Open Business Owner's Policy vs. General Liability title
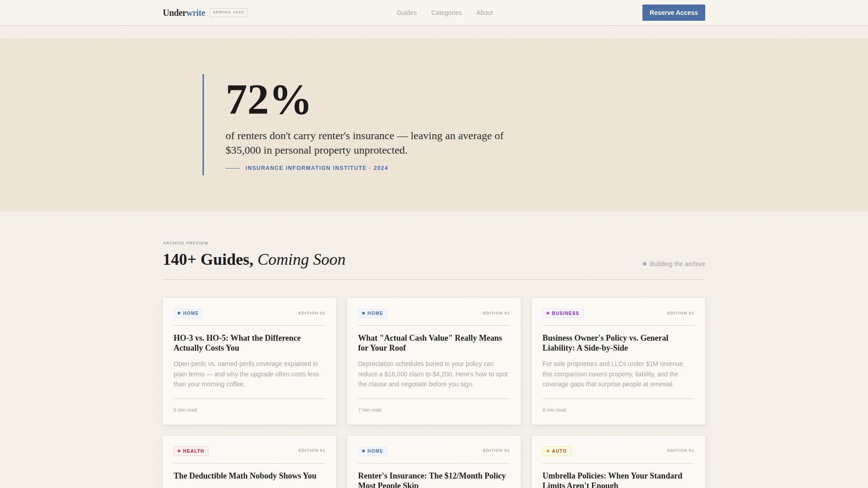 point(605,343)
